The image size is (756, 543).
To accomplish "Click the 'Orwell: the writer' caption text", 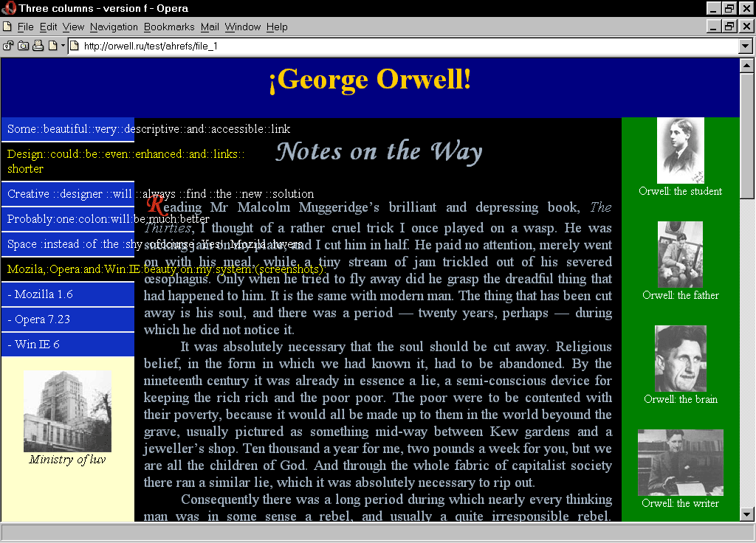I will point(680,503).
